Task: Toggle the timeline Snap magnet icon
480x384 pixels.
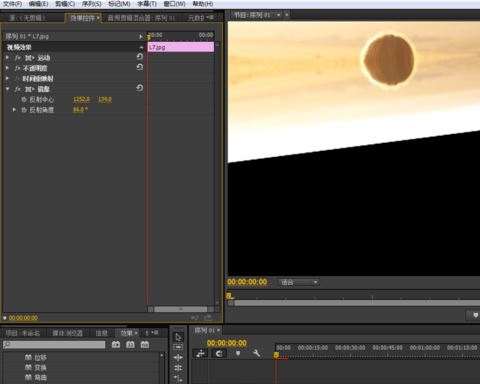Action: pyautogui.click(x=219, y=354)
